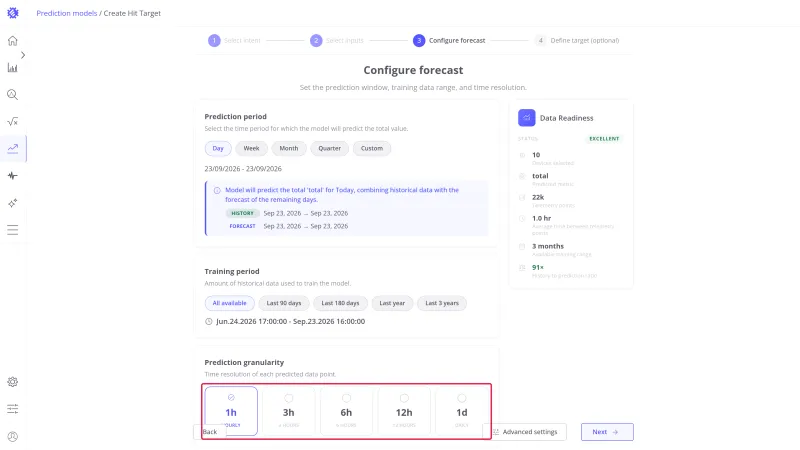Click the Data Readiness chart icon
800x450 pixels.
[527, 118]
